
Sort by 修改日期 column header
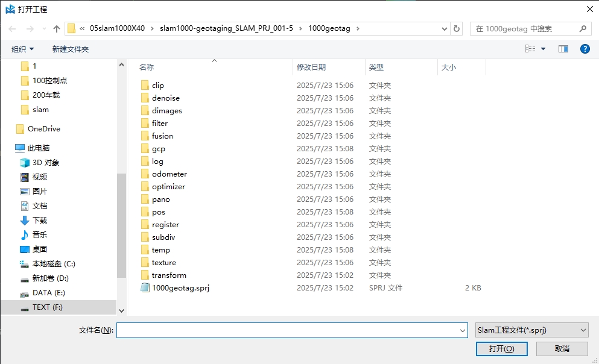coord(311,67)
